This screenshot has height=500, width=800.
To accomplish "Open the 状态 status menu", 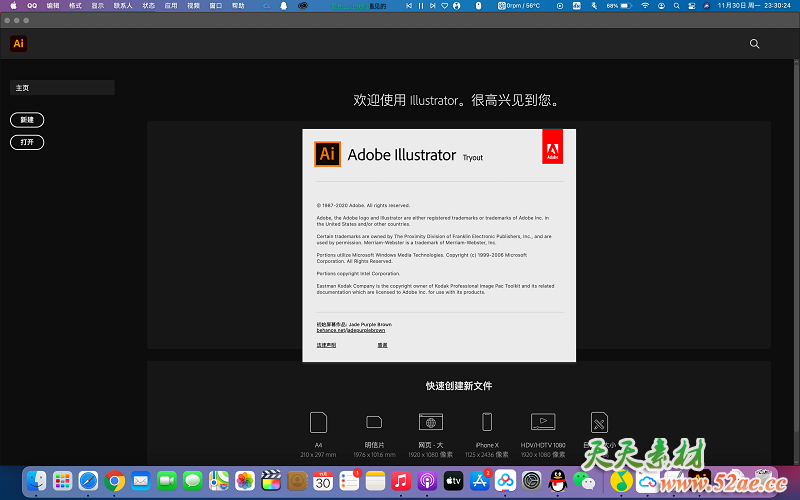I will click(148, 6).
